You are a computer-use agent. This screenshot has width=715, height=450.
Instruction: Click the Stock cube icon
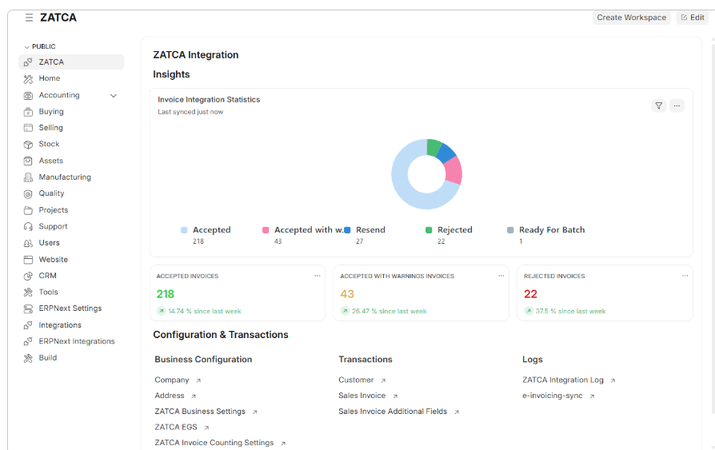(28, 145)
